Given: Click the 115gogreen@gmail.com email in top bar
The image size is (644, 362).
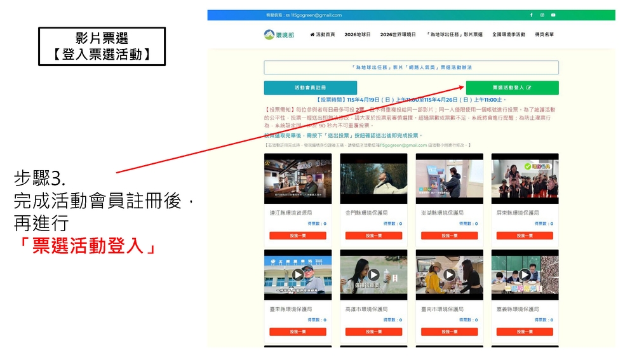Looking at the screenshot, I should point(316,15).
